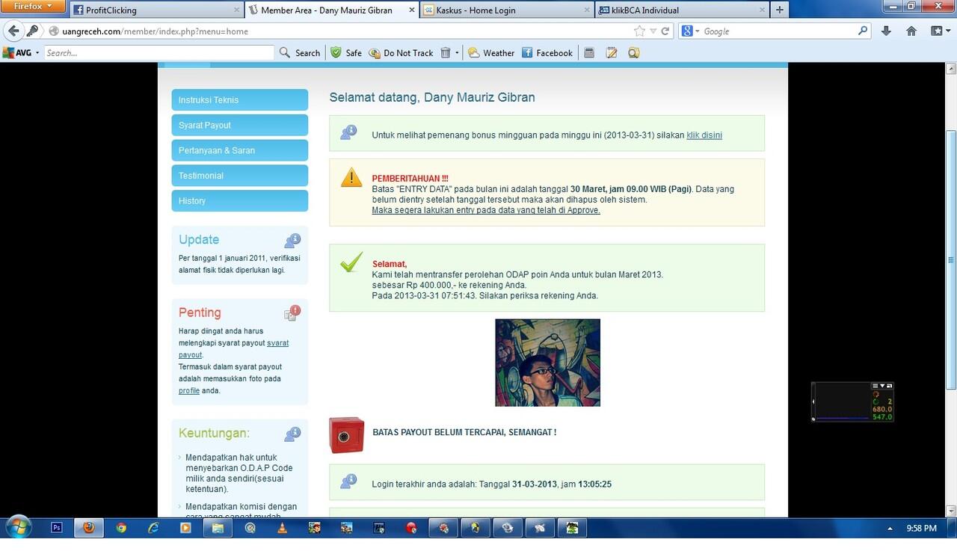The height and width of the screenshot is (560, 957).
Task: Expand the AVG trash can dropdown arrow
Action: (x=457, y=53)
